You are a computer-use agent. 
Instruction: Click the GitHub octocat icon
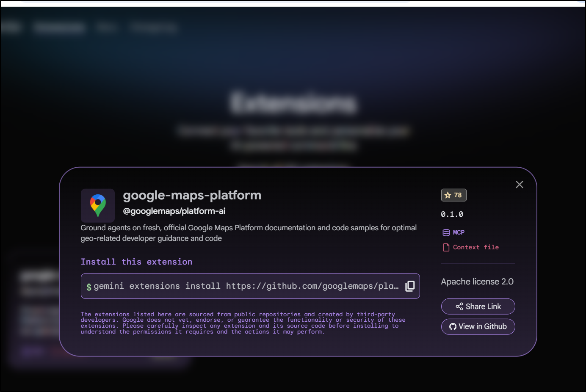tap(453, 326)
